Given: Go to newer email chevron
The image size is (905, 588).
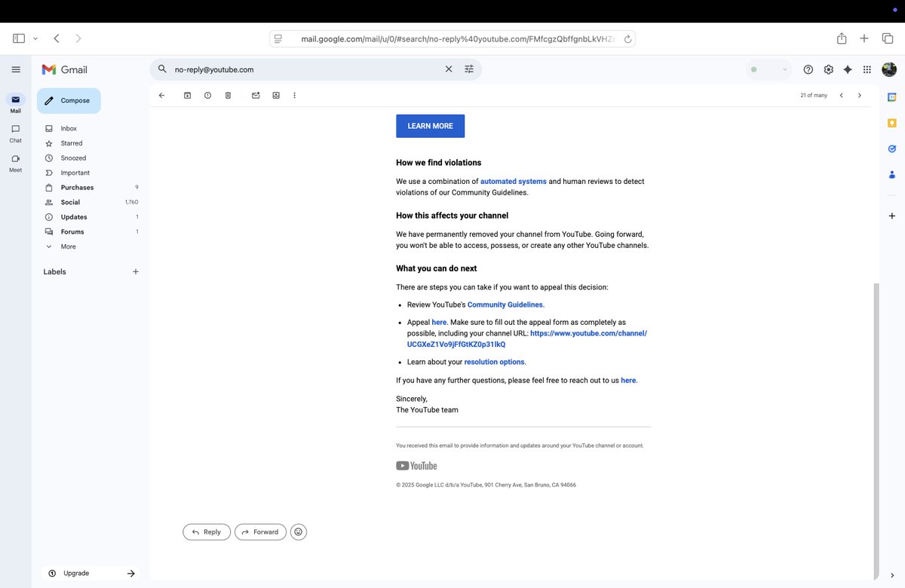Looking at the screenshot, I should tap(841, 96).
